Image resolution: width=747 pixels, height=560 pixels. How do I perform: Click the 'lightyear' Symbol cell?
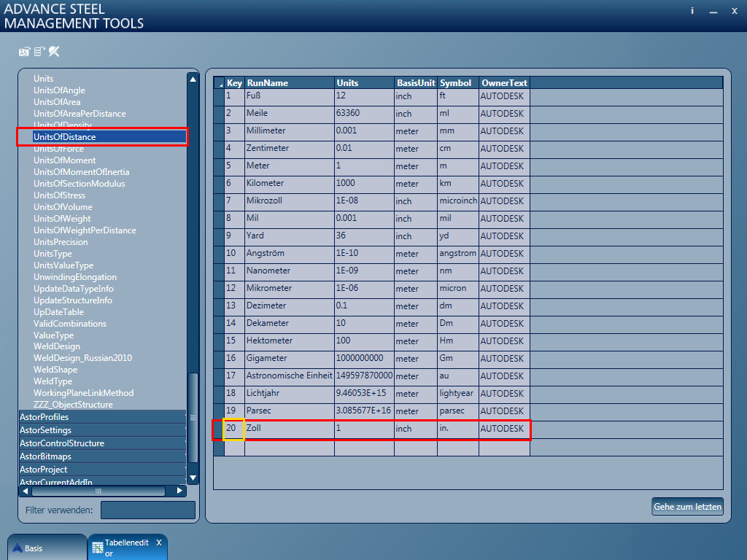pyautogui.click(x=458, y=394)
